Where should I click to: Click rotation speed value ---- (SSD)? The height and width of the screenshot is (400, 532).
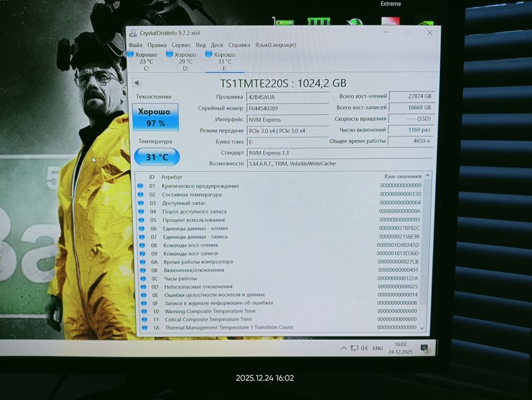pyautogui.click(x=411, y=118)
